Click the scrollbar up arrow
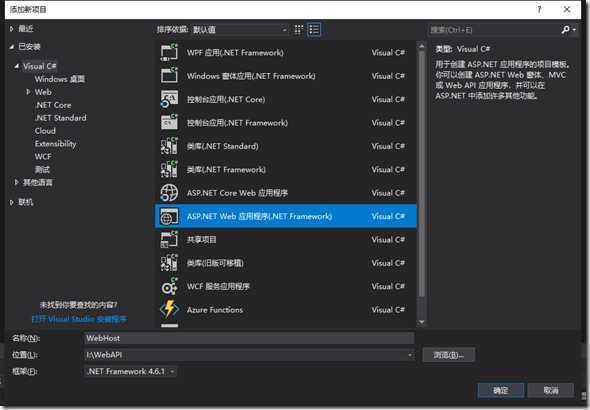This screenshot has height=410, width=590. [421, 46]
